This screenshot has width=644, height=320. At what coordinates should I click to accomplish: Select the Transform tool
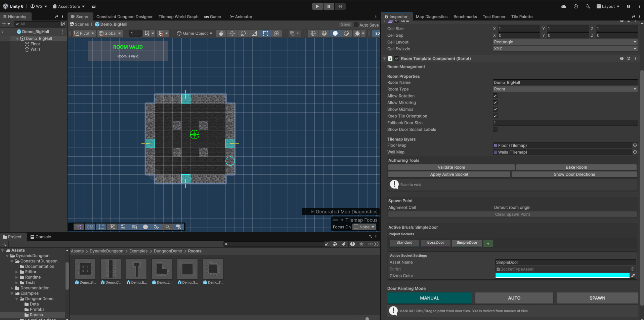coord(276,33)
